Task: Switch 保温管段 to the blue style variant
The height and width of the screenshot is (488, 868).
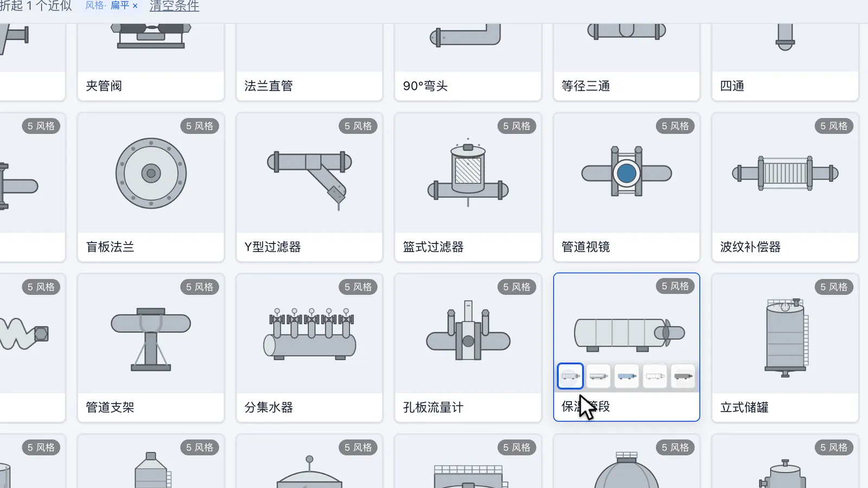Action: click(x=627, y=376)
